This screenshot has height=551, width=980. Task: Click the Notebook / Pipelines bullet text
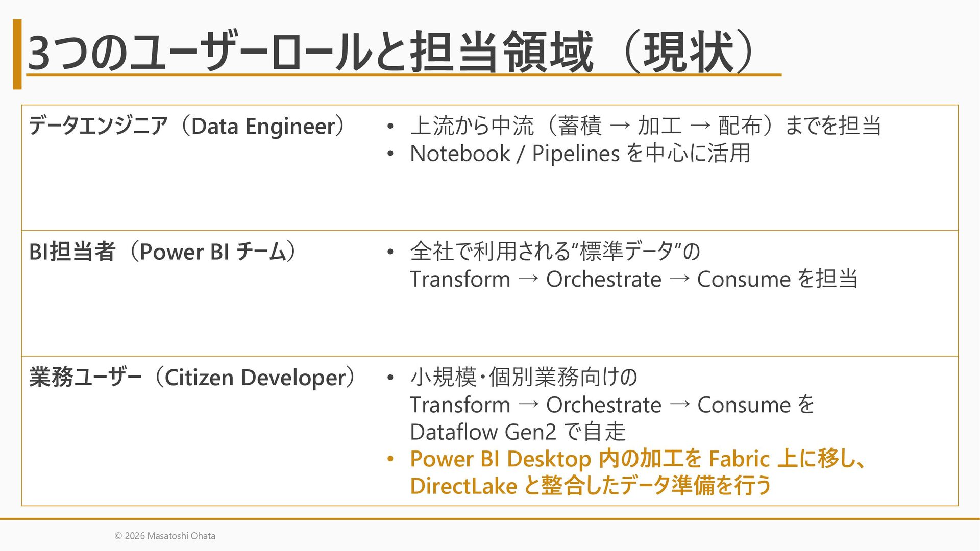click(x=580, y=153)
